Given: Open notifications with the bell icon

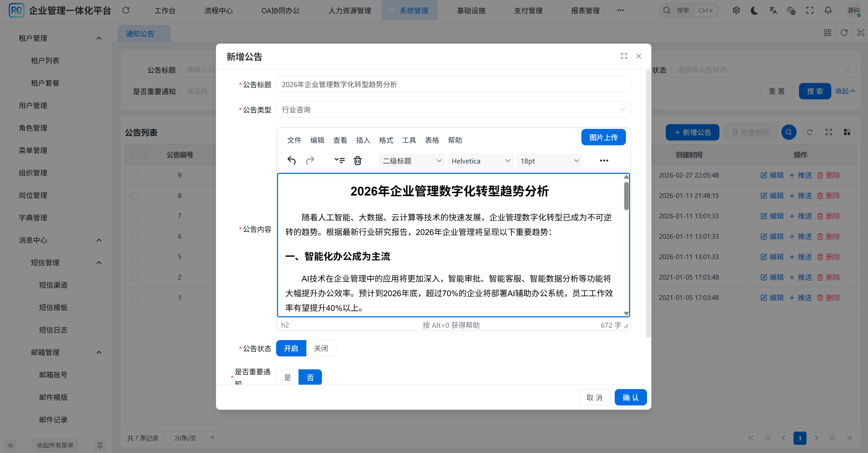Looking at the screenshot, I should [828, 11].
